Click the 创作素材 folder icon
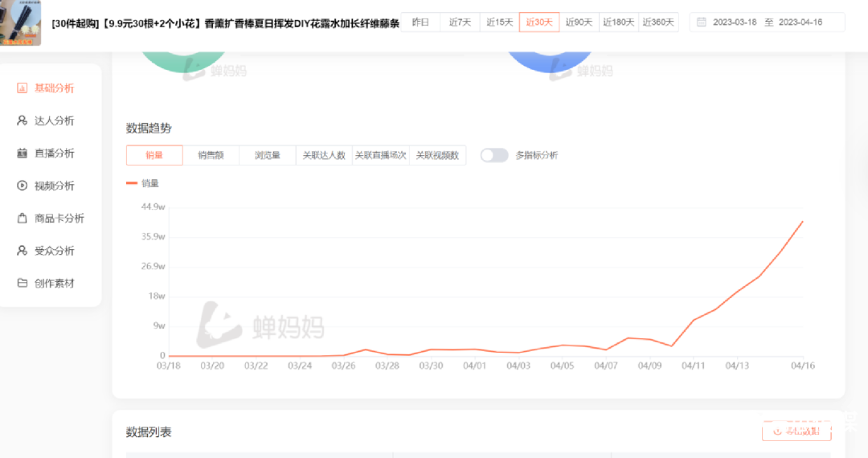The height and width of the screenshot is (458, 868). click(x=23, y=284)
